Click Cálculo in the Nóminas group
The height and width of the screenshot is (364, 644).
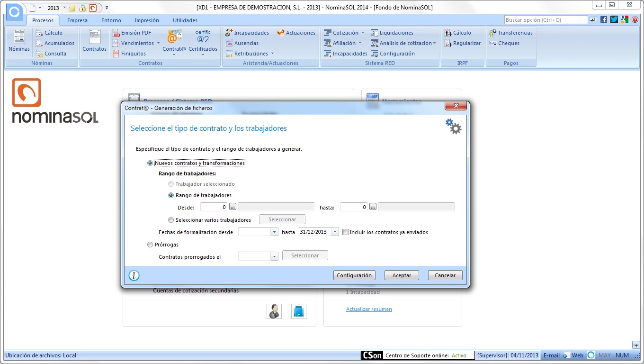click(49, 33)
